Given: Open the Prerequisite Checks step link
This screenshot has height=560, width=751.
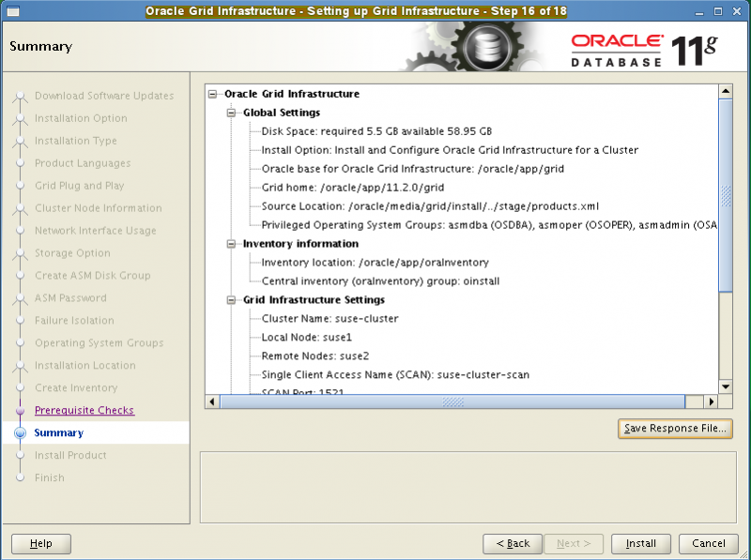Looking at the screenshot, I should click(85, 410).
